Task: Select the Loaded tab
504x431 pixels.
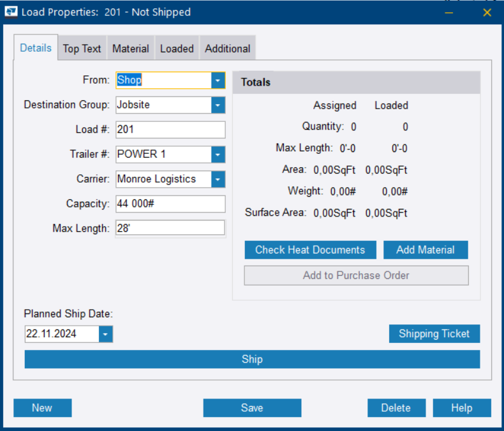Action: point(177,49)
